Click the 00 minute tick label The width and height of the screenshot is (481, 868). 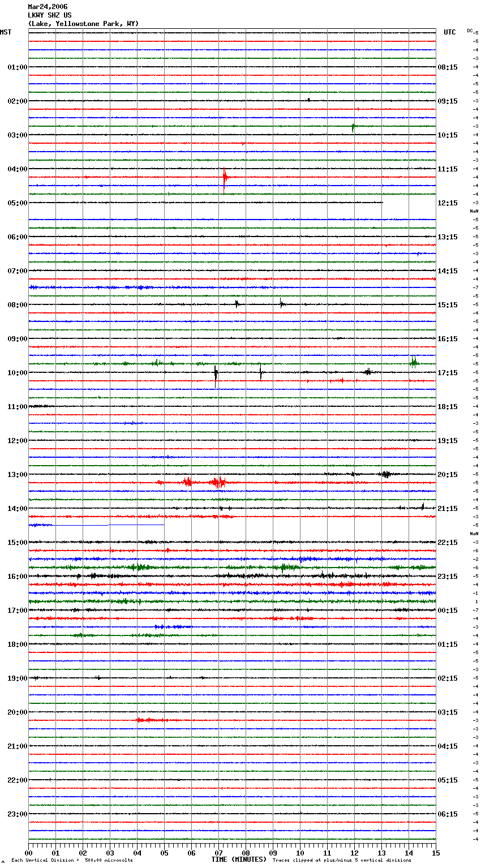click(x=28, y=853)
